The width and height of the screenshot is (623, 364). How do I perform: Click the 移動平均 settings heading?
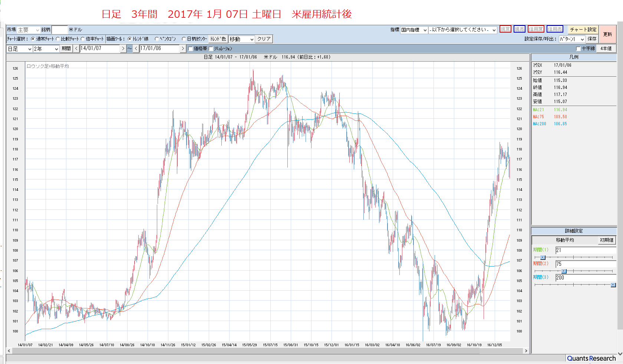pyautogui.click(x=565, y=240)
